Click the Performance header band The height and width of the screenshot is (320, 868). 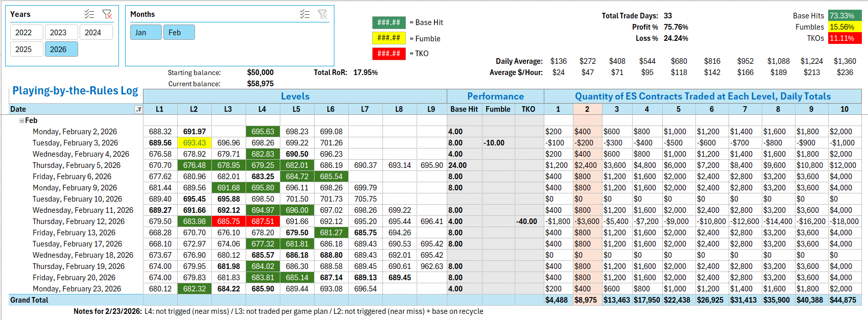(x=495, y=96)
